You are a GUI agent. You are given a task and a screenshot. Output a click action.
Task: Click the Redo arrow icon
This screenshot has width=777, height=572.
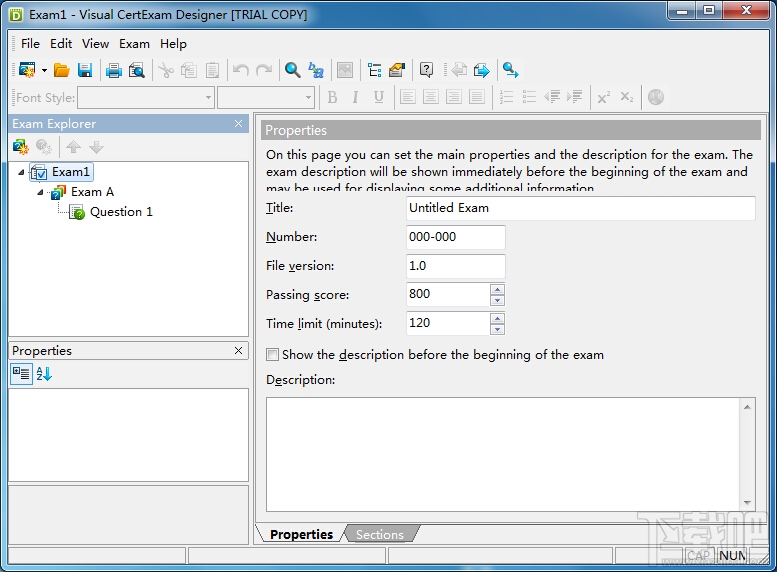(x=264, y=70)
